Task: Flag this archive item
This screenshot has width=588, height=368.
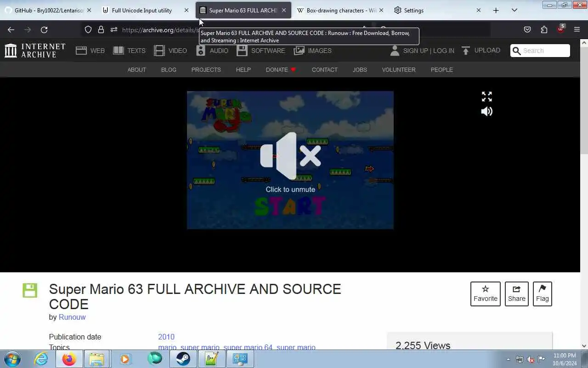Action: click(542, 293)
